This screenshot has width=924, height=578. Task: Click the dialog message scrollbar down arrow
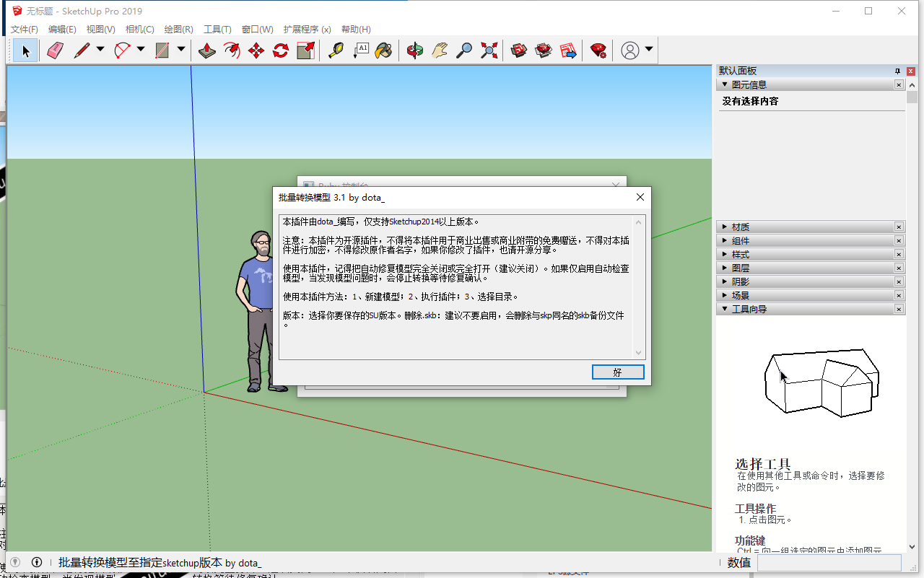tap(638, 353)
